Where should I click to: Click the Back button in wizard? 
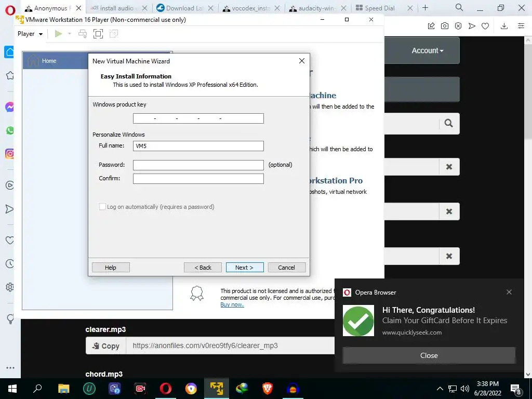pyautogui.click(x=203, y=268)
